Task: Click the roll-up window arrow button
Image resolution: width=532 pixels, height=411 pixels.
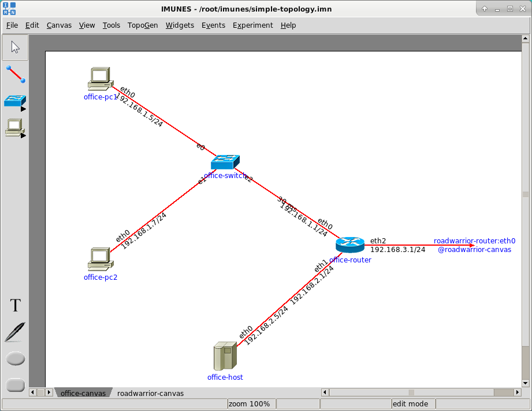Action: 485,9
